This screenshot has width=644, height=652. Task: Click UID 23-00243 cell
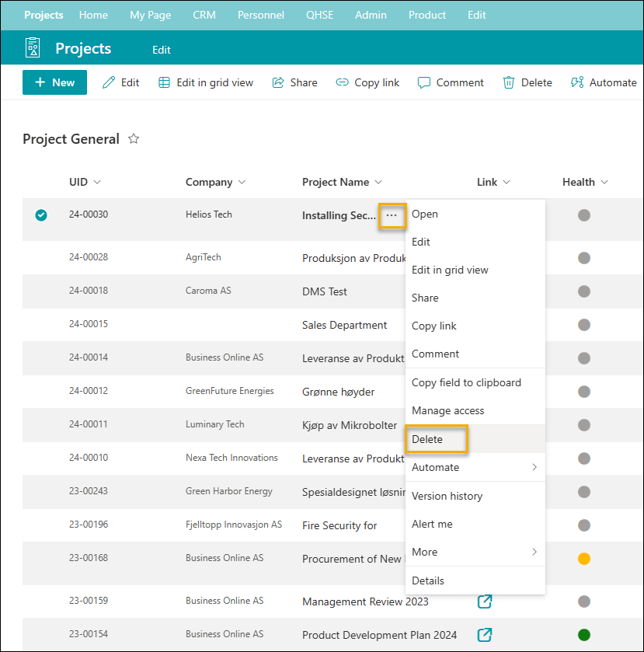[88, 490]
